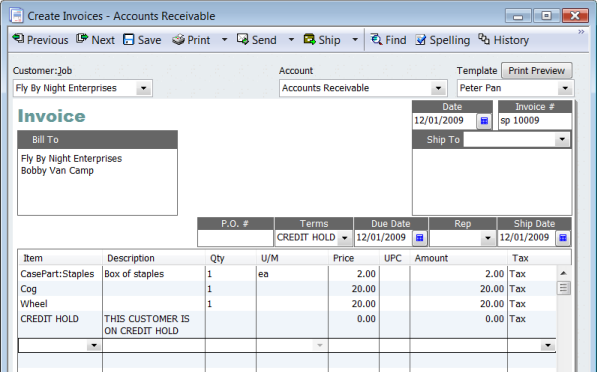
Task: Run the Spelling check
Action: 442,40
